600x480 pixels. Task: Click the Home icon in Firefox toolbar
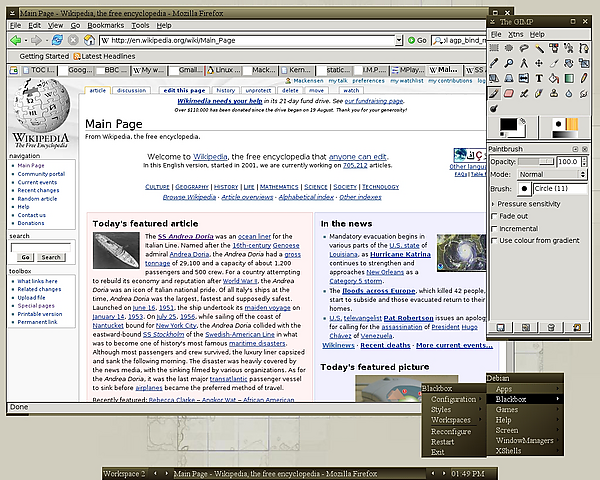coord(90,40)
